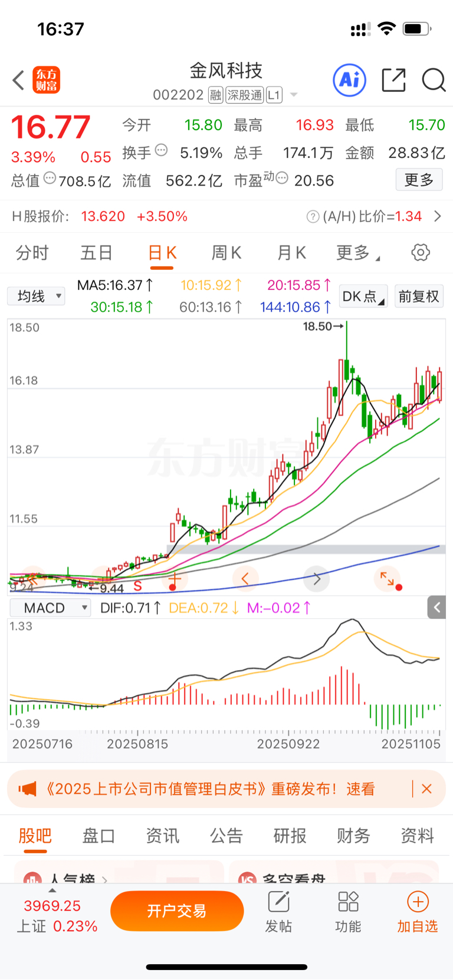Tap the DEA:0.72 value
The height and width of the screenshot is (980, 453).
[204, 608]
